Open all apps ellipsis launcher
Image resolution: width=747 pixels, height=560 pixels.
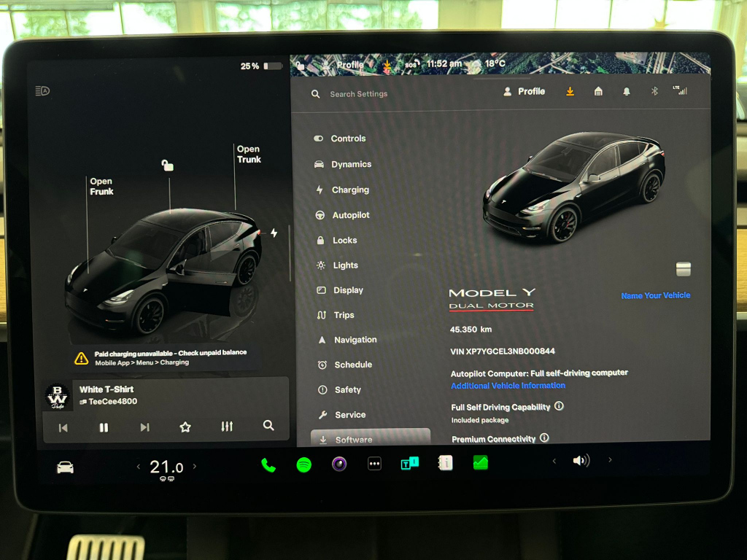click(374, 463)
